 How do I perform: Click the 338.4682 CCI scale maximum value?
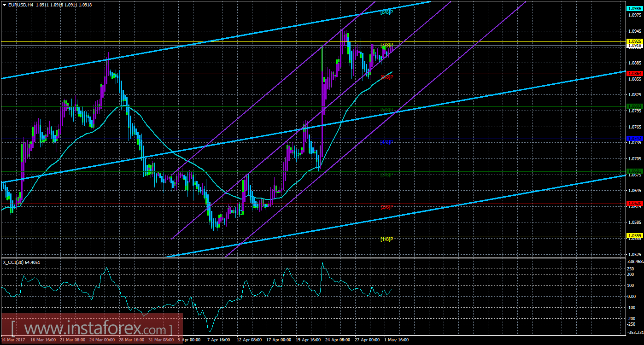(x=635, y=261)
